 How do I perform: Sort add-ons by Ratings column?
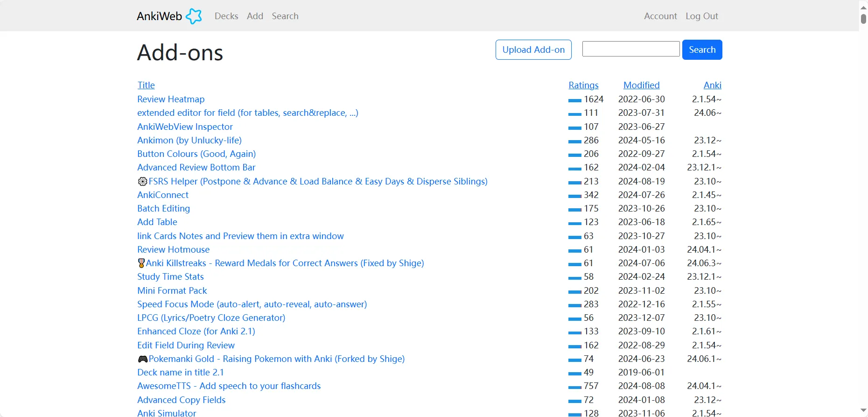tap(583, 85)
